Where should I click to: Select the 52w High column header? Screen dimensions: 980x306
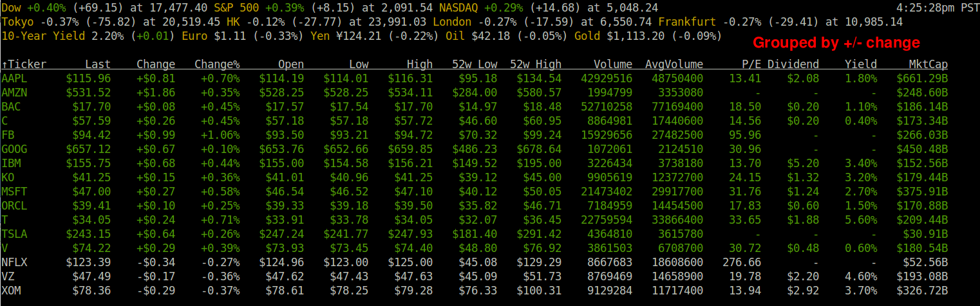[x=536, y=64]
